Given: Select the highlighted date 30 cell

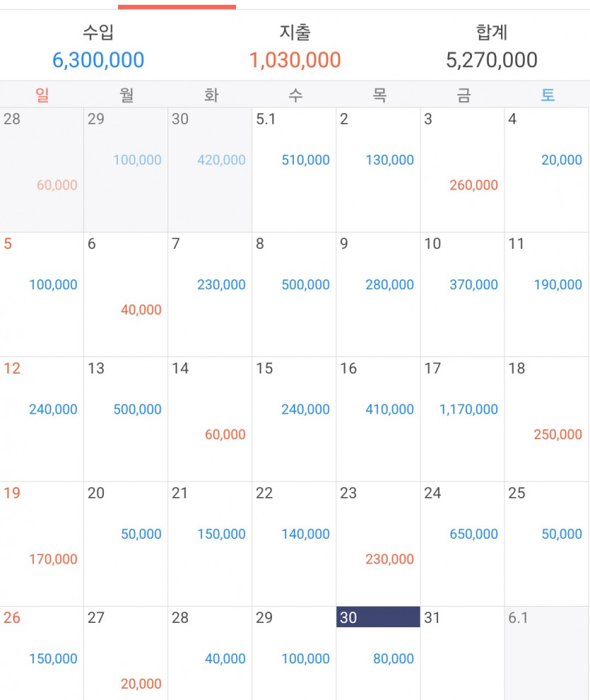Looking at the screenshot, I should click(x=378, y=653).
